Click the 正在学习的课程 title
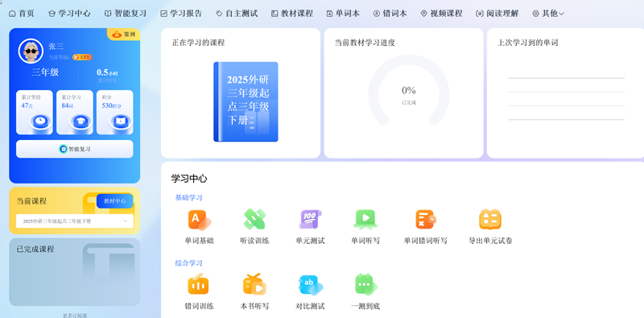 pyautogui.click(x=198, y=43)
